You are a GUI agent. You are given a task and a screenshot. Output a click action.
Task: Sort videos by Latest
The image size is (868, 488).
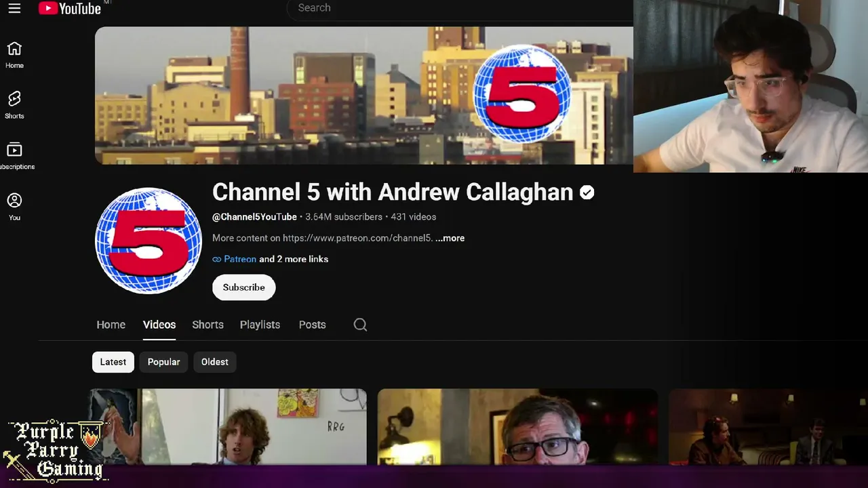(x=113, y=362)
